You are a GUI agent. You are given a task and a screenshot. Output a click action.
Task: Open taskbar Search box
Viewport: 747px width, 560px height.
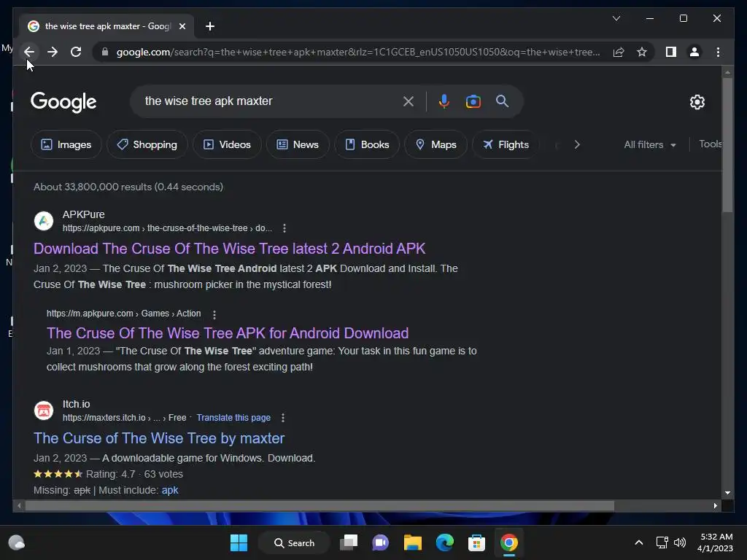click(295, 542)
